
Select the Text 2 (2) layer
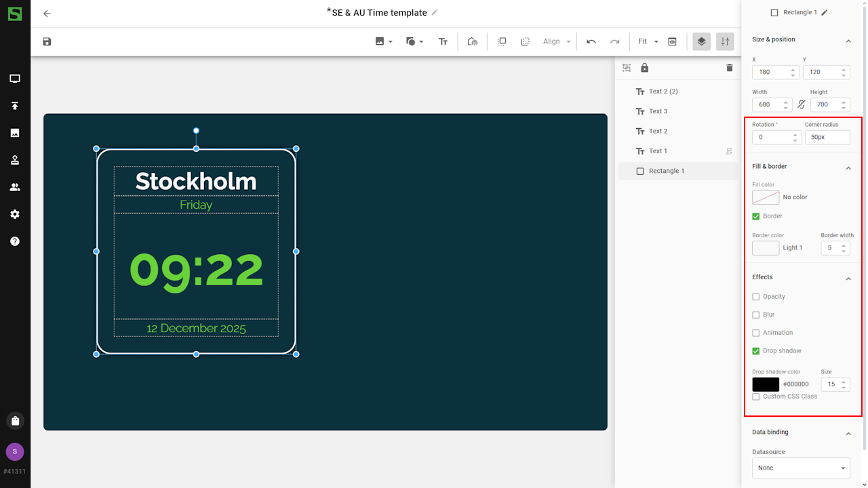[x=663, y=91]
